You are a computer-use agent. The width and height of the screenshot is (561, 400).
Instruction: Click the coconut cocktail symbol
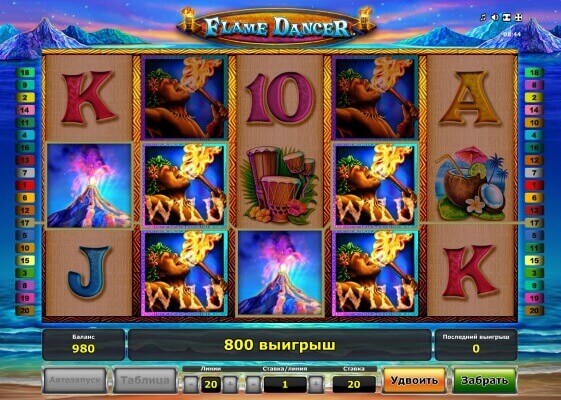(472, 182)
